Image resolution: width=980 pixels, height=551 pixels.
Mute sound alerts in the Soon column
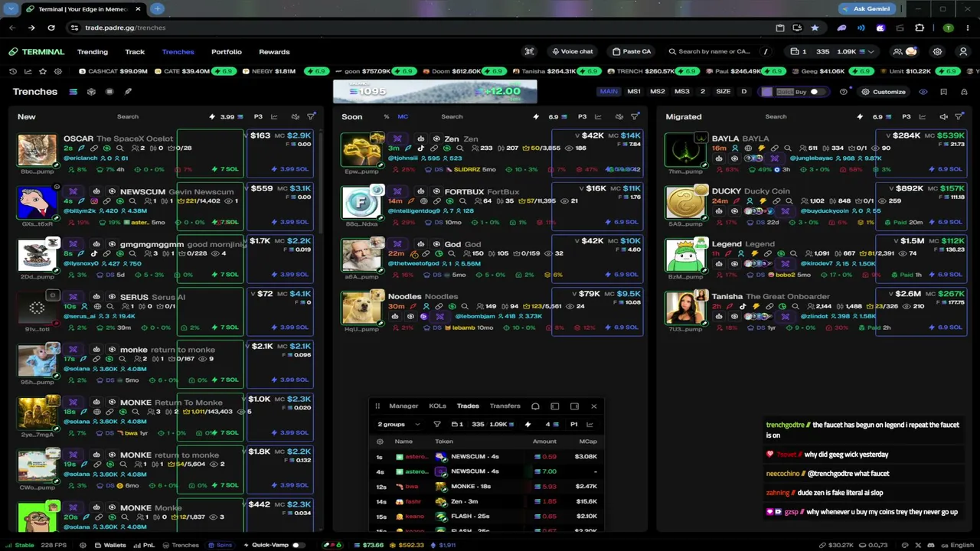(619, 117)
